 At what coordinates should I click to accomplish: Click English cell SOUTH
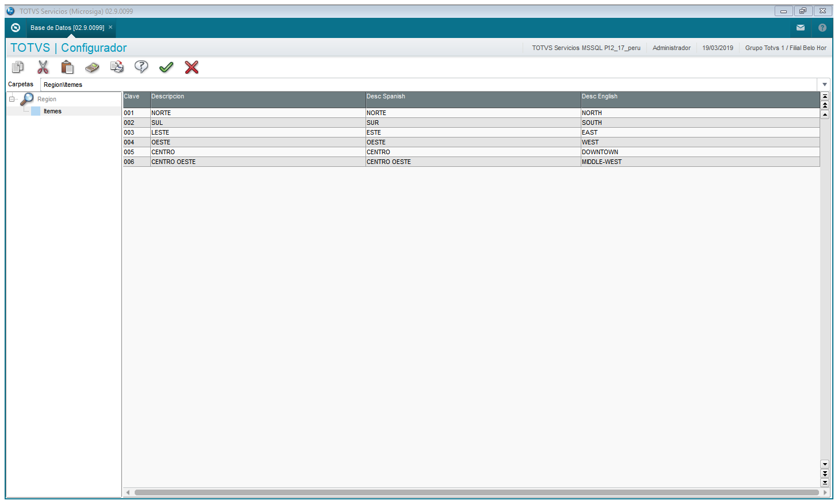(x=700, y=123)
